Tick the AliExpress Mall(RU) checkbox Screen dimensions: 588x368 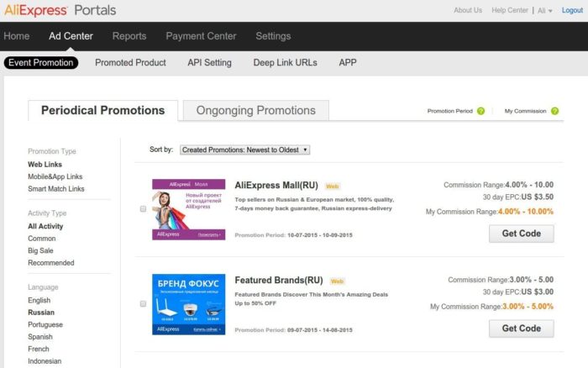tap(143, 209)
